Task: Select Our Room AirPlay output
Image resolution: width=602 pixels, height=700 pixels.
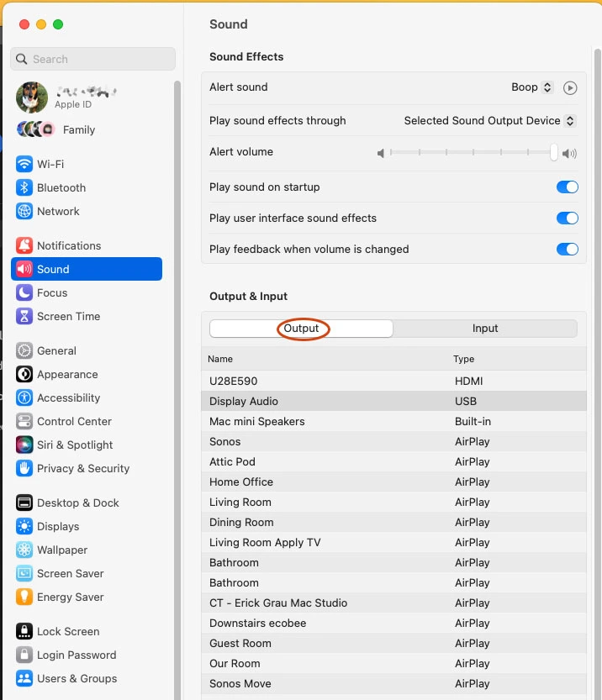Action: tap(393, 663)
